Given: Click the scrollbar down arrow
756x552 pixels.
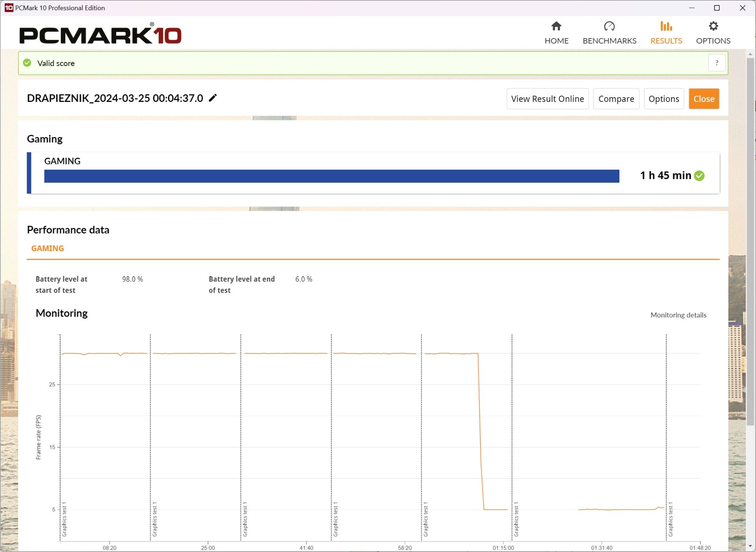Looking at the screenshot, I should coord(750,546).
